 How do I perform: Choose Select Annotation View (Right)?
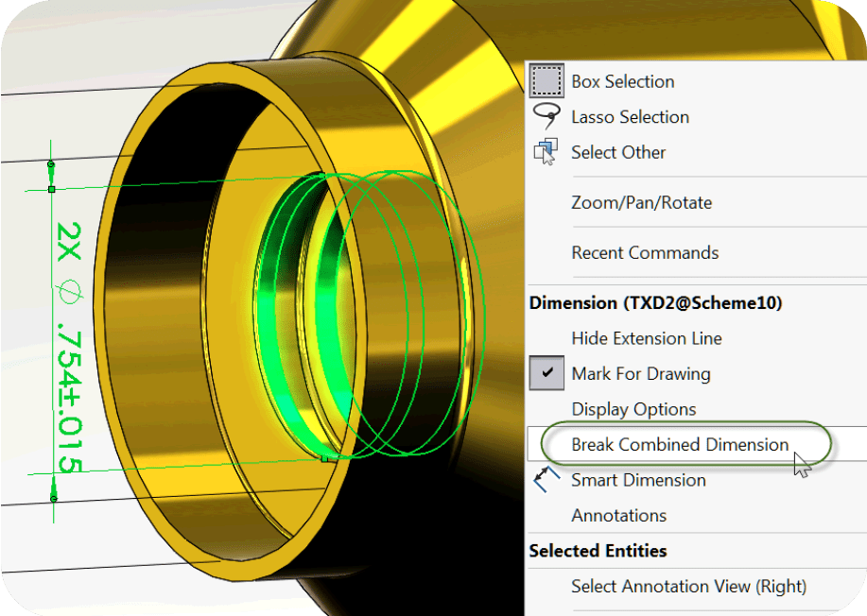688,586
